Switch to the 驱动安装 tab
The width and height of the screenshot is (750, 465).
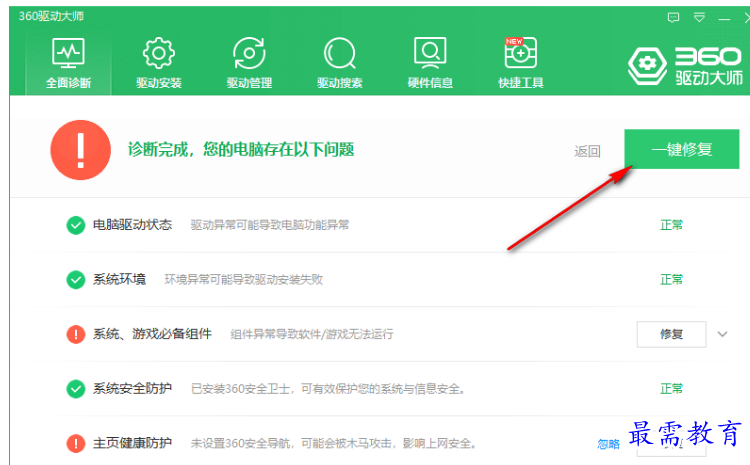(159, 63)
